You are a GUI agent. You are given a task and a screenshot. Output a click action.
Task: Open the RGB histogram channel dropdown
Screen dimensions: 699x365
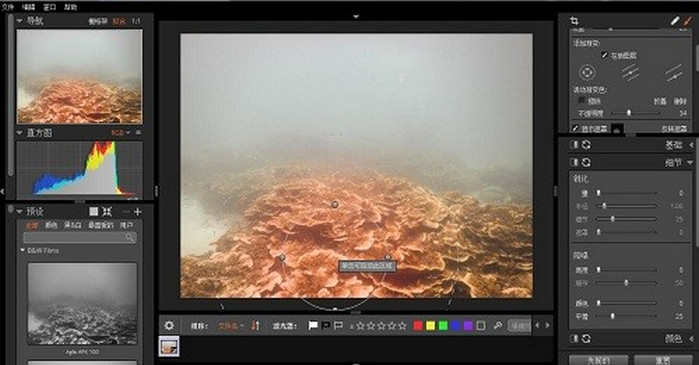pyautogui.click(x=120, y=133)
